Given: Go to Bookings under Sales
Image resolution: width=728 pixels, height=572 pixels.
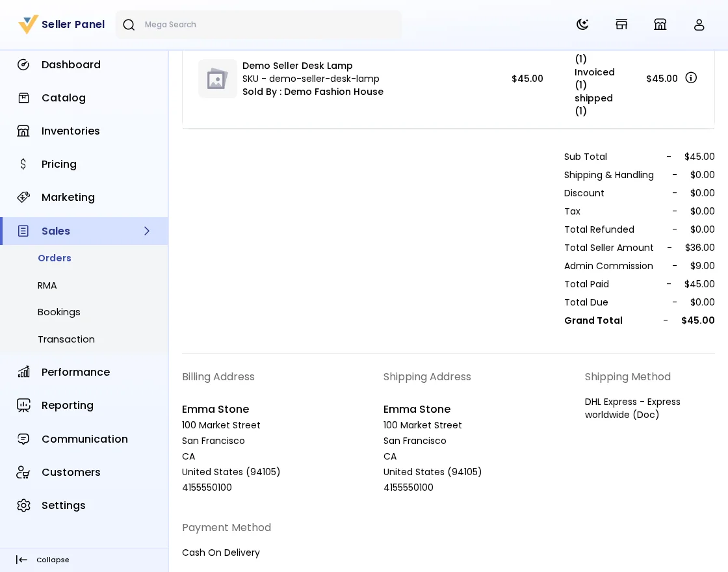Looking at the screenshot, I should [59, 312].
